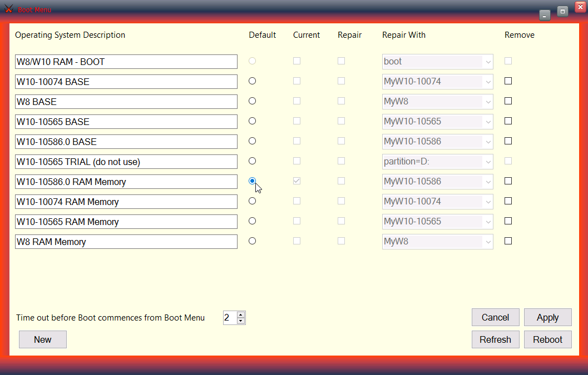Image resolution: width=588 pixels, height=375 pixels.
Task: Open Repair With dropdown for W10-10565 BASE
Action: (438, 122)
